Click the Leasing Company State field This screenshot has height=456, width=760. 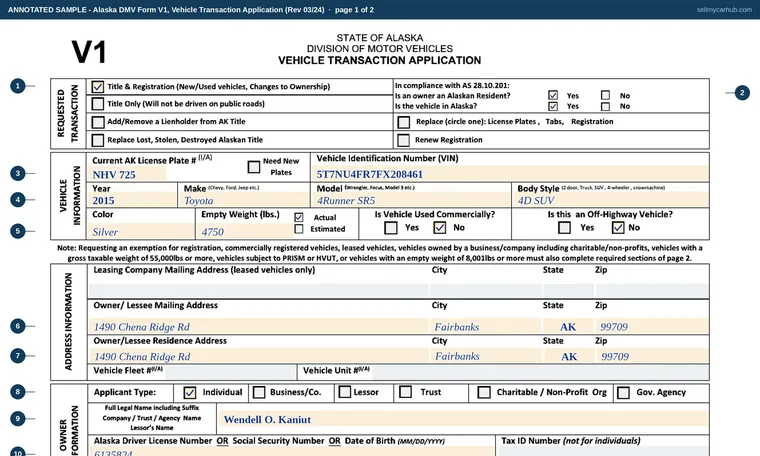tap(568, 290)
